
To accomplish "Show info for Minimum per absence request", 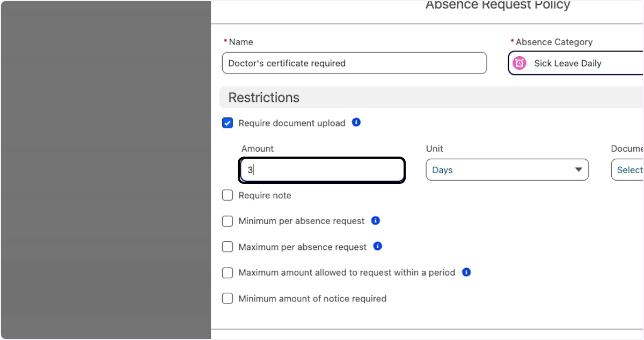I will [375, 220].
